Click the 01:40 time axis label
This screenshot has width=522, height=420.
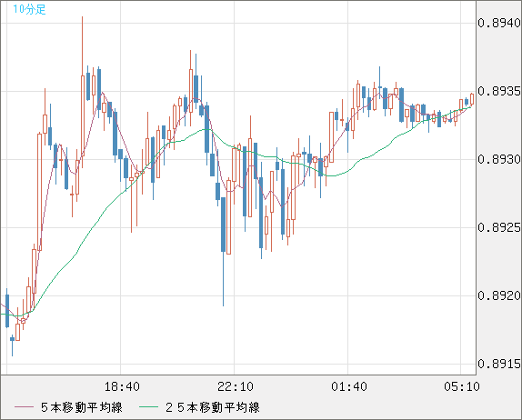(348, 386)
